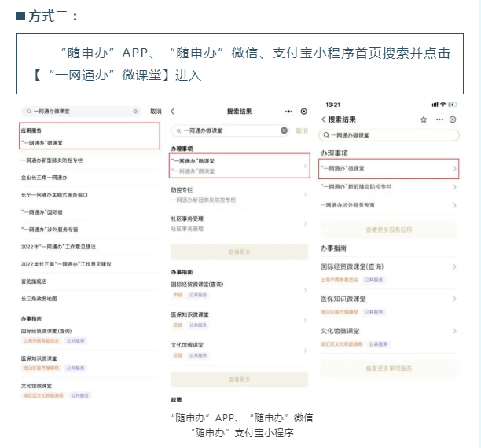Tap magnifier icon in middle screenshot search box

click(x=178, y=131)
